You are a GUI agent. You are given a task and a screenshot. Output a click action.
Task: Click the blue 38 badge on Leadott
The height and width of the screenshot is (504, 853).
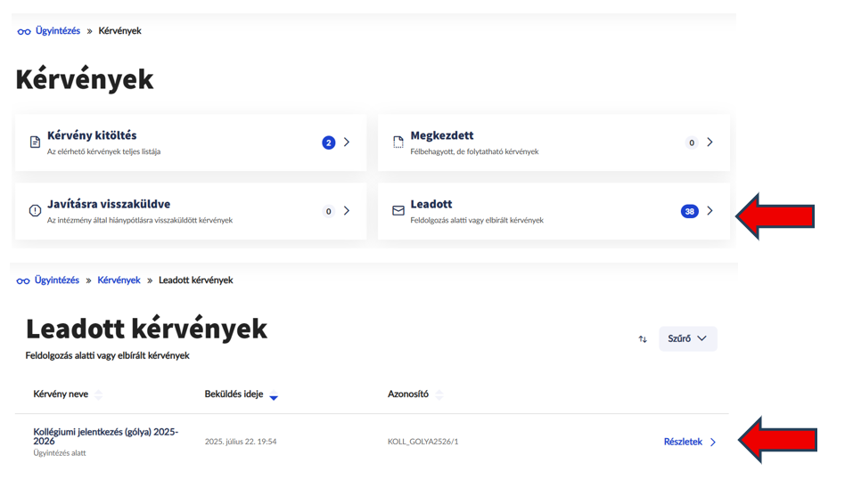point(689,211)
